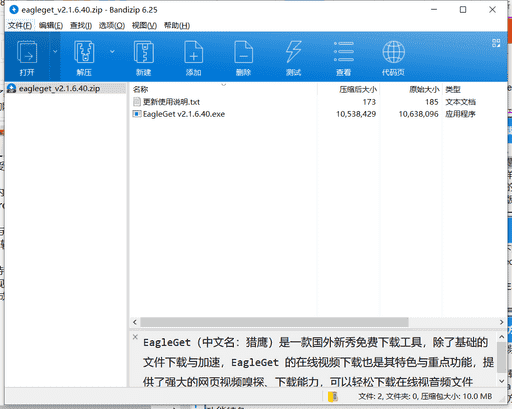Open the Options (选项) menu
The height and width of the screenshot is (409, 512).
112,26
